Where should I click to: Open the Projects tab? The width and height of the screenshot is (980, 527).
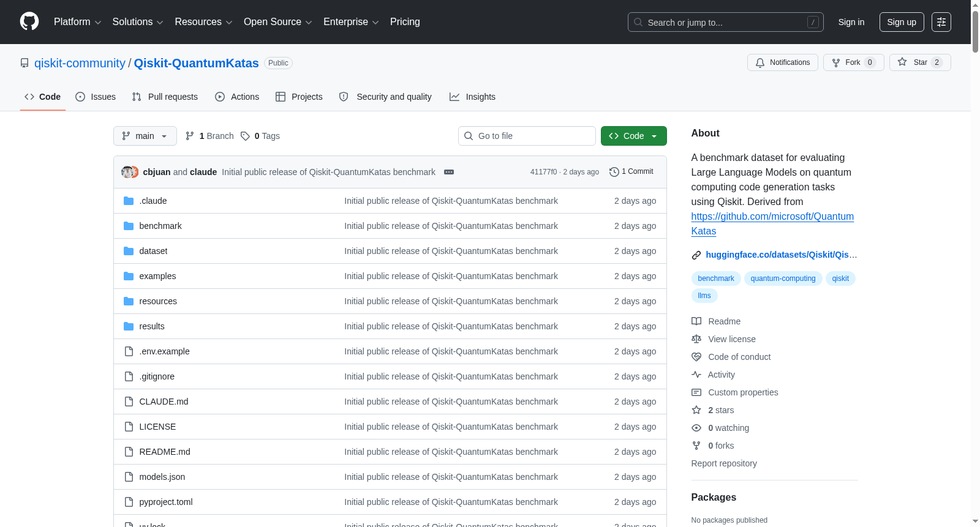coord(299,97)
